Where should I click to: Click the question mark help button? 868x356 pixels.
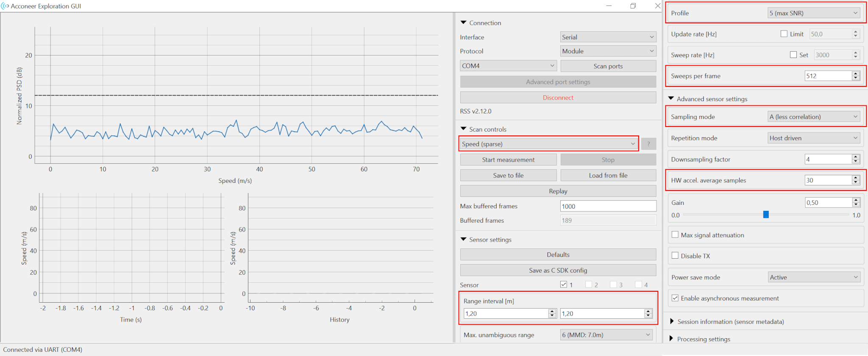coord(648,144)
